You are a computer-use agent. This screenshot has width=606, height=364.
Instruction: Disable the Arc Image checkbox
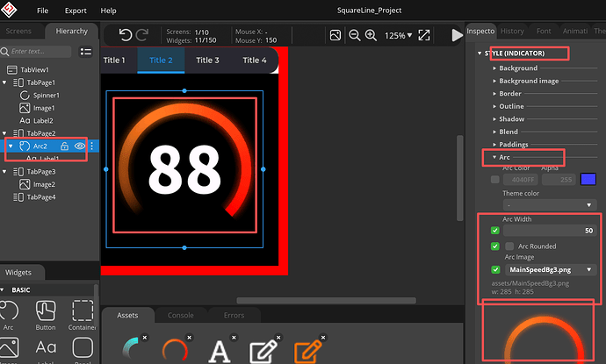click(x=495, y=269)
